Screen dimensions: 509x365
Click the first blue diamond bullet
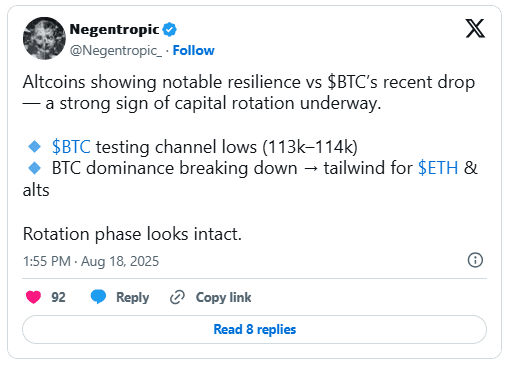tap(35, 147)
